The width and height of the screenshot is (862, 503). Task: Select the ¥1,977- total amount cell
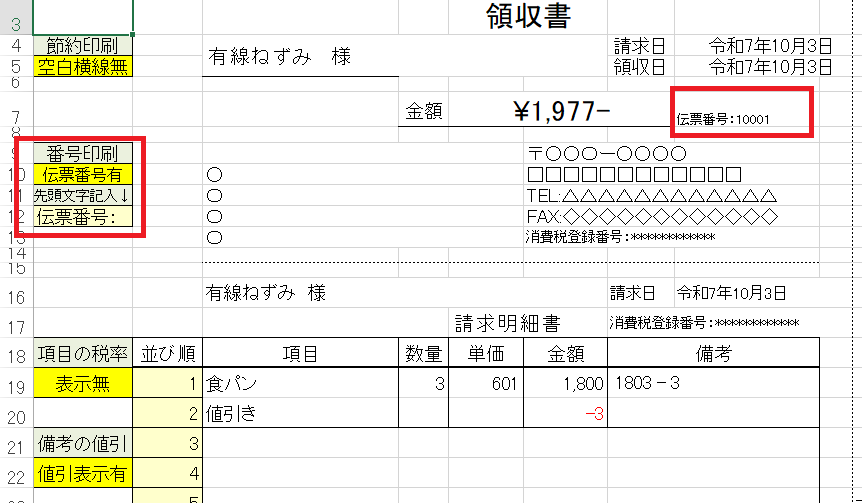coord(560,113)
